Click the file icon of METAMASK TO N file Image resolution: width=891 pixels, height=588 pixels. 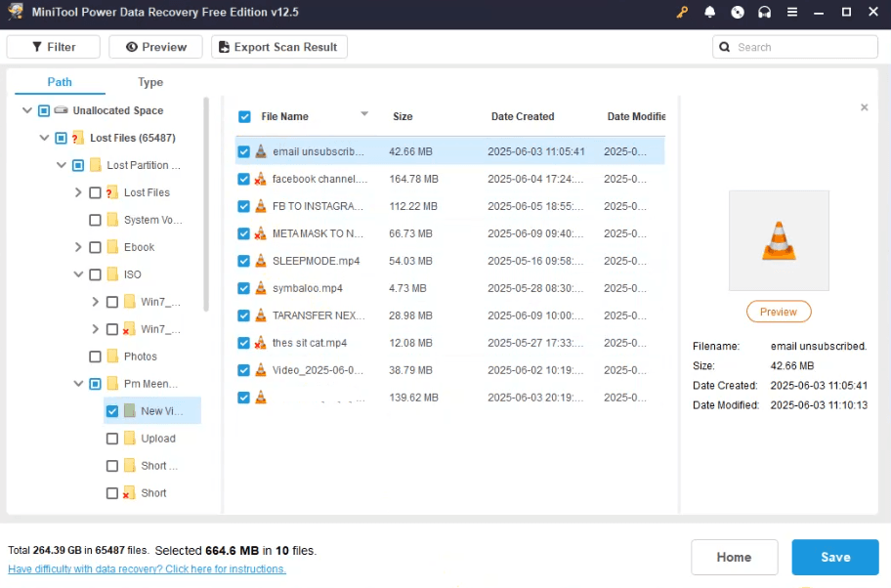260,233
